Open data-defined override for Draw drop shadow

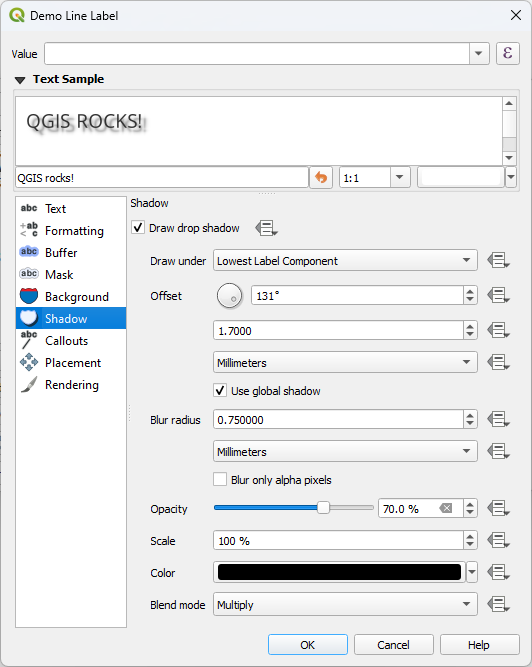pos(267,228)
